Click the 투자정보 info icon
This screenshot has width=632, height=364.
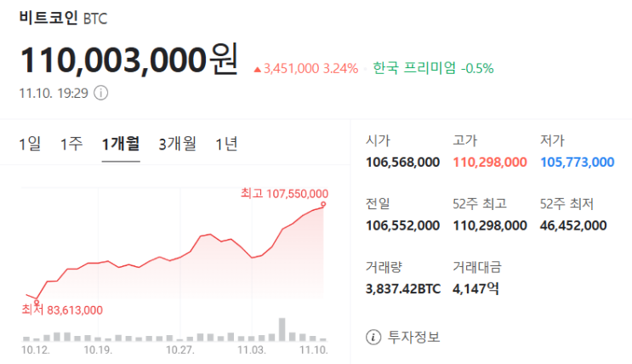click(x=373, y=337)
